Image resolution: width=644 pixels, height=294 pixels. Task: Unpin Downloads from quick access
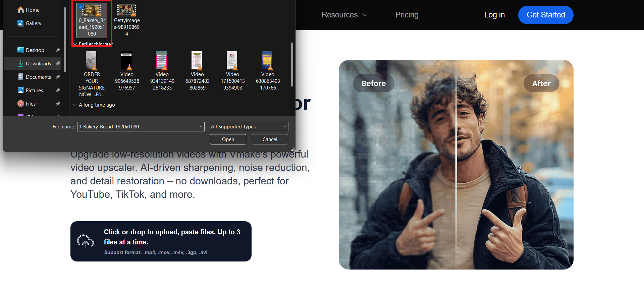click(58, 63)
